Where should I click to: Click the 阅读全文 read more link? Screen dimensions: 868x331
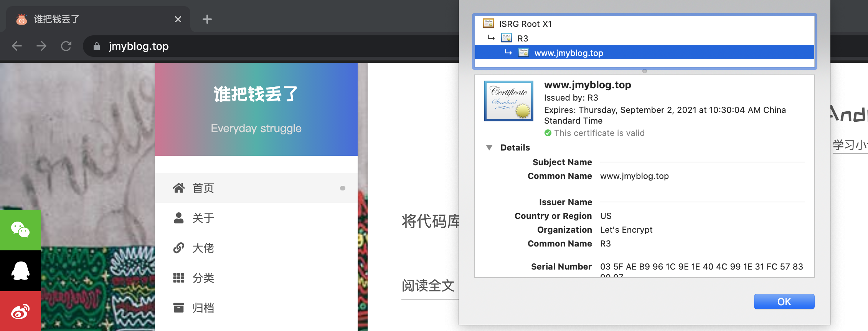click(428, 285)
